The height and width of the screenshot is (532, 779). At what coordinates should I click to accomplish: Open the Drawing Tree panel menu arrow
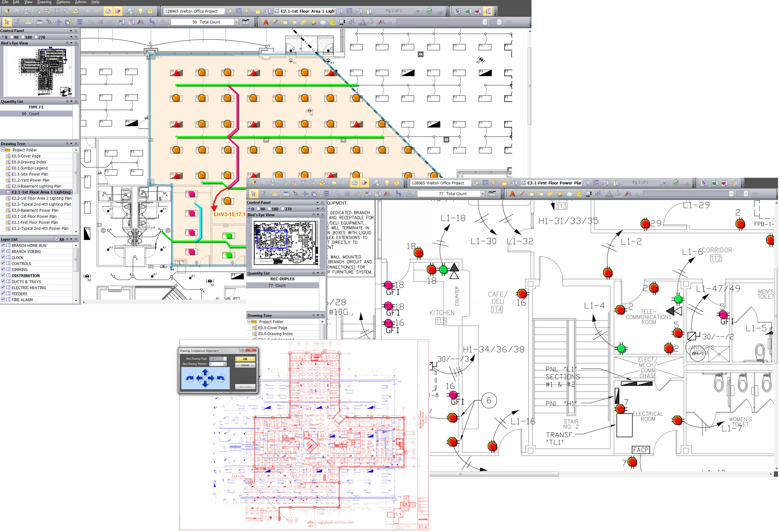[71, 143]
